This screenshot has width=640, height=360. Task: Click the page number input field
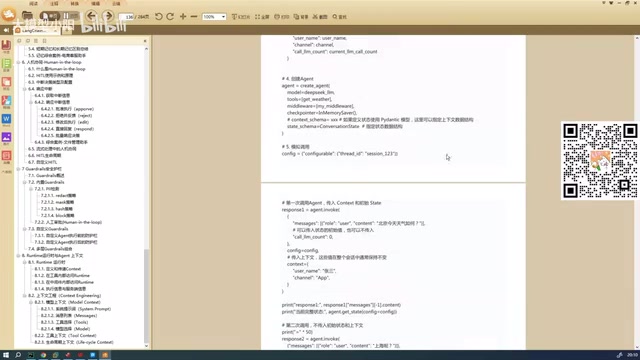127,17
